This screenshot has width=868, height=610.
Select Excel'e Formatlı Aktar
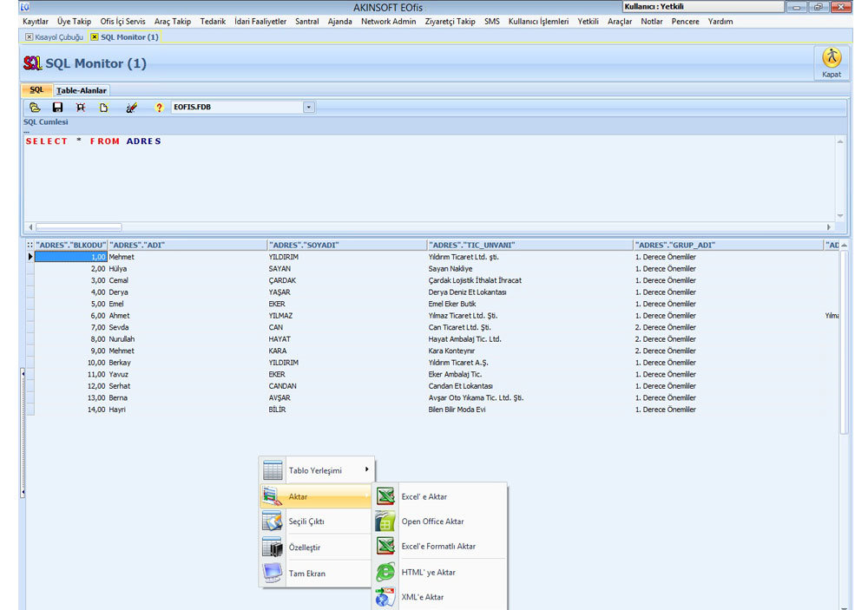tap(440, 547)
